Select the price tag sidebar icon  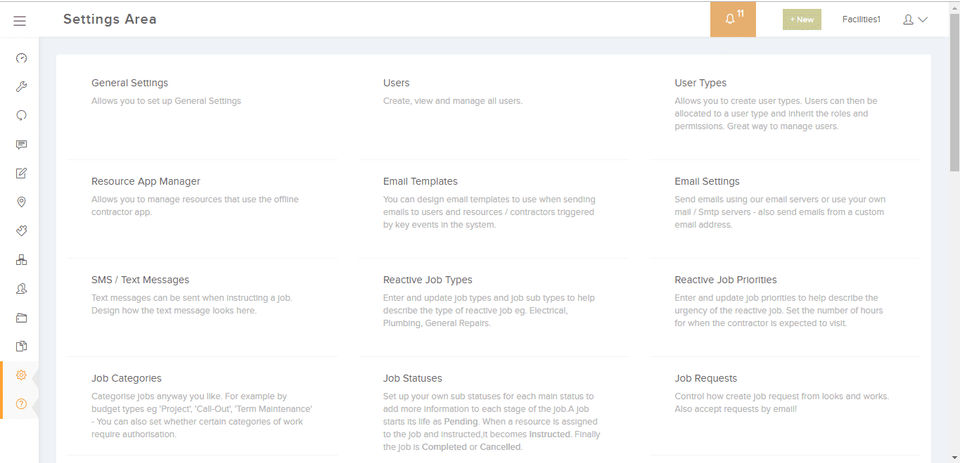point(21,231)
